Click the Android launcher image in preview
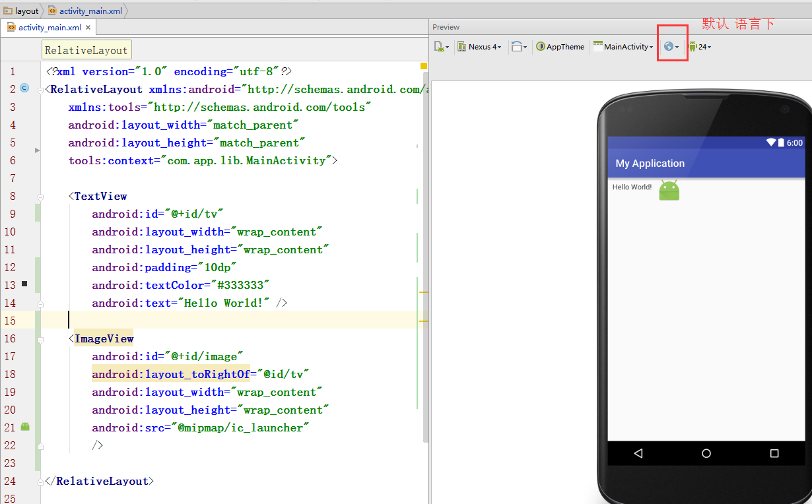The image size is (812, 504). tap(669, 191)
